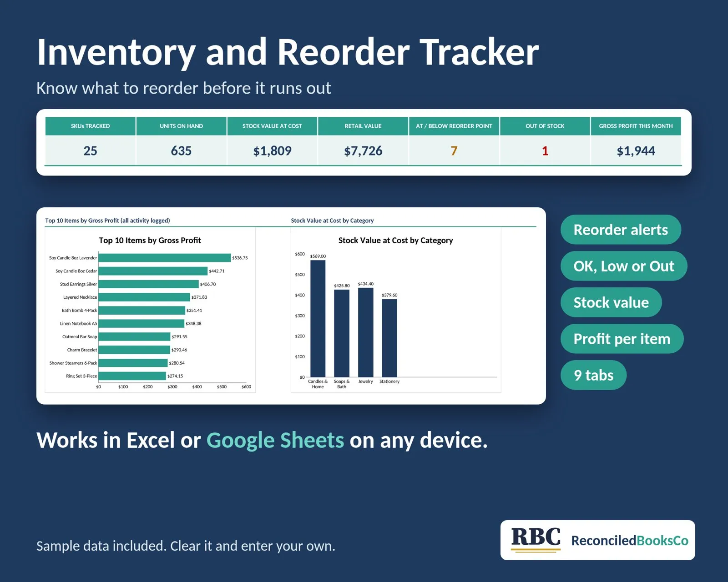Click the UNITS ON HAND header
728x582 pixels.
pos(181,126)
